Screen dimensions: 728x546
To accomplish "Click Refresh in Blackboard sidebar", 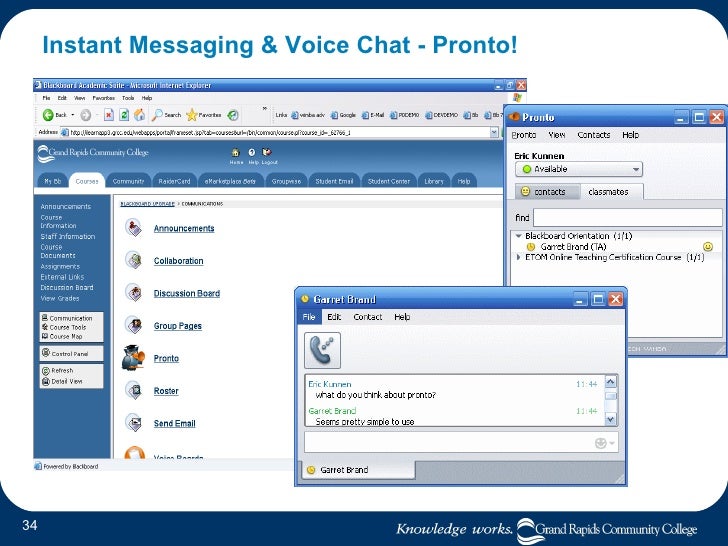I will point(62,370).
